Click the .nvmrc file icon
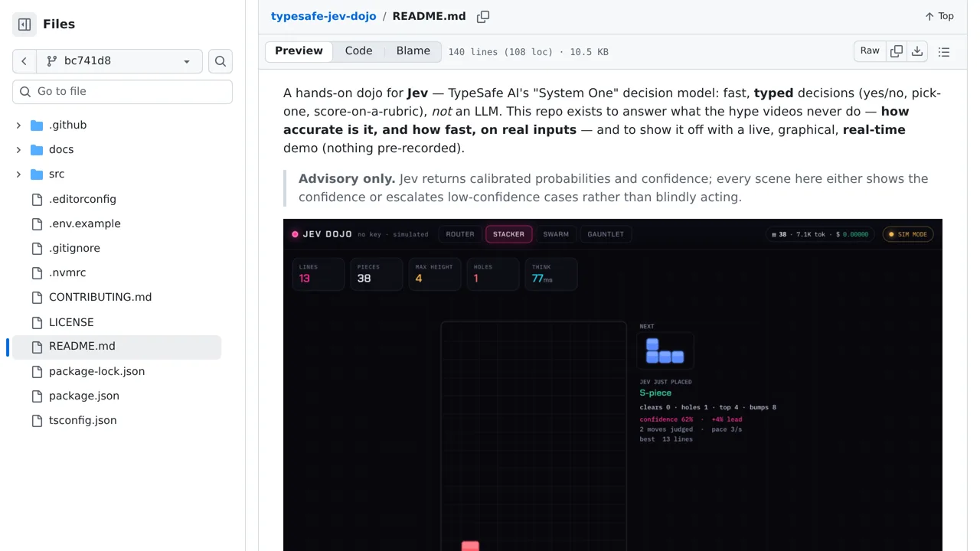Screen dimensions: 980x551 37,272
